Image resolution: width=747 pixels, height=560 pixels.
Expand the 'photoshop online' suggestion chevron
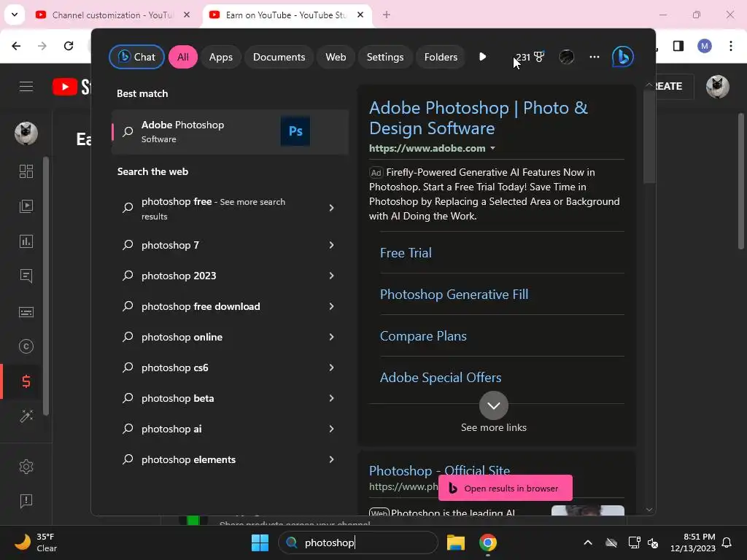coord(331,337)
